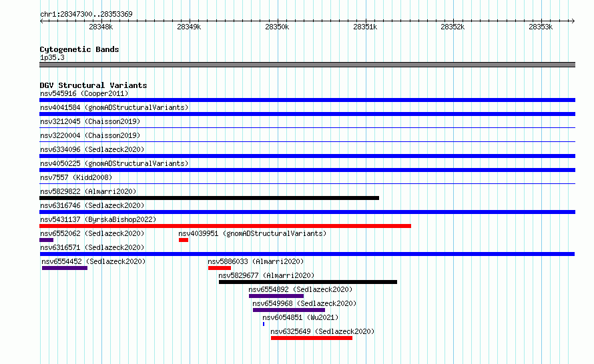
Task: Click the red nsv5886033 variant bar
Action: [x=220, y=268]
